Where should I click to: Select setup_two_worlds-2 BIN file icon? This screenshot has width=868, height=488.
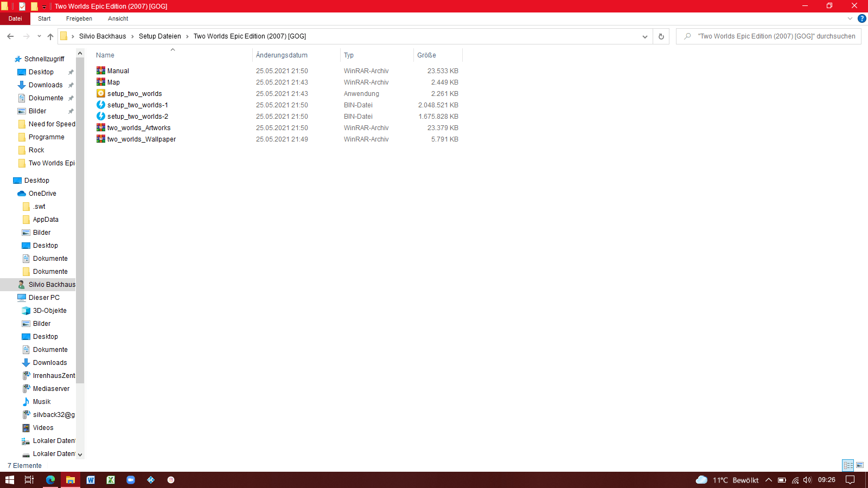(x=101, y=116)
